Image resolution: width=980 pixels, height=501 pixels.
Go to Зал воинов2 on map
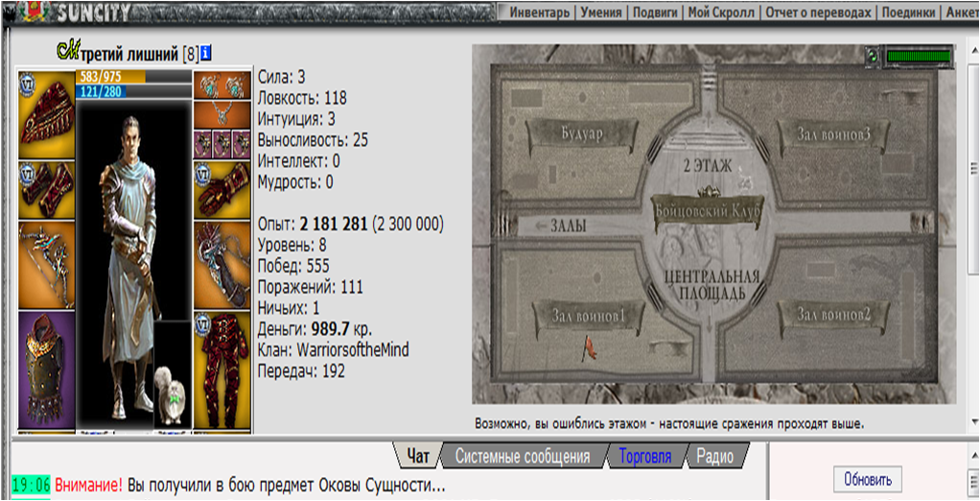[x=833, y=314]
